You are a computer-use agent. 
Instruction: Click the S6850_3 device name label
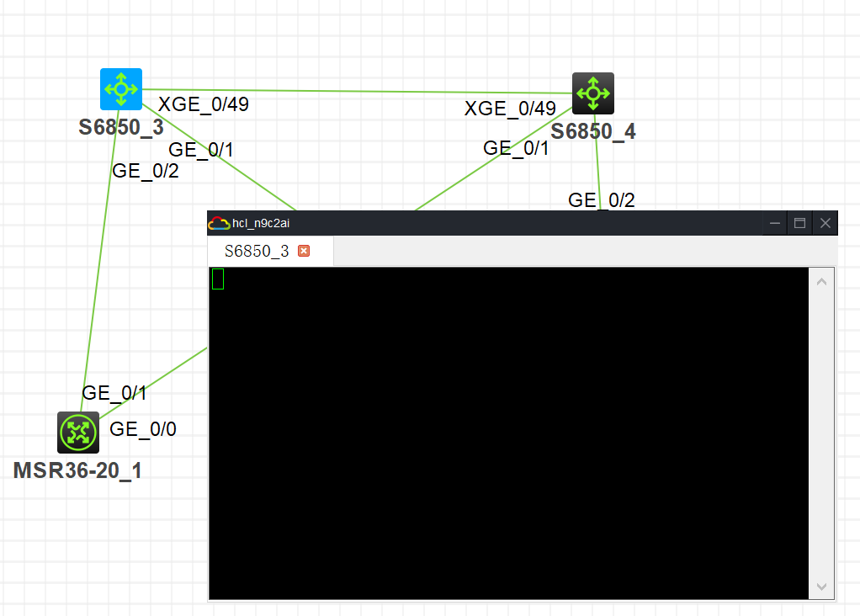pos(121,127)
